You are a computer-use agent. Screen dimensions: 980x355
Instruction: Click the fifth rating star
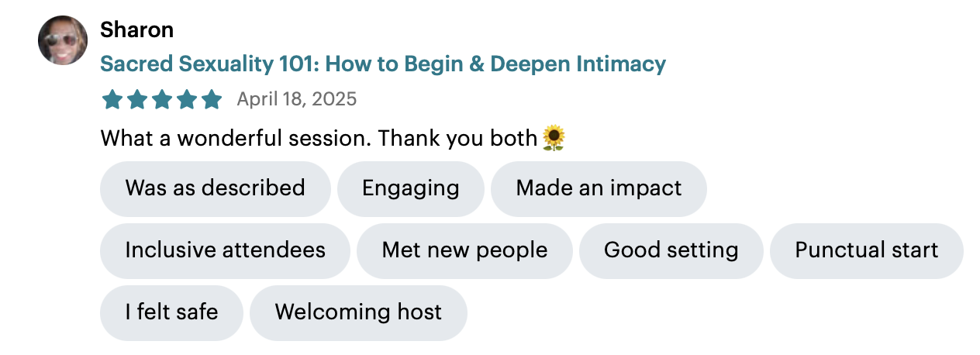point(211,100)
